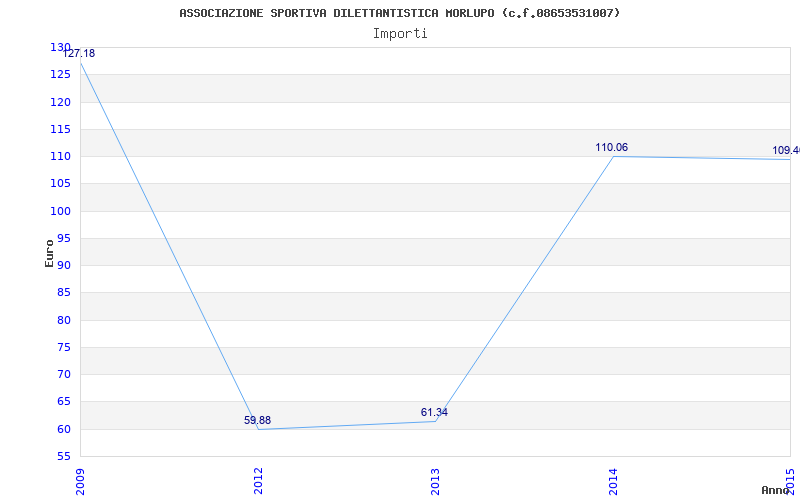Select the 100 tick on the Euro axis
The height and width of the screenshot is (500, 800).
[x=61, y=211]
